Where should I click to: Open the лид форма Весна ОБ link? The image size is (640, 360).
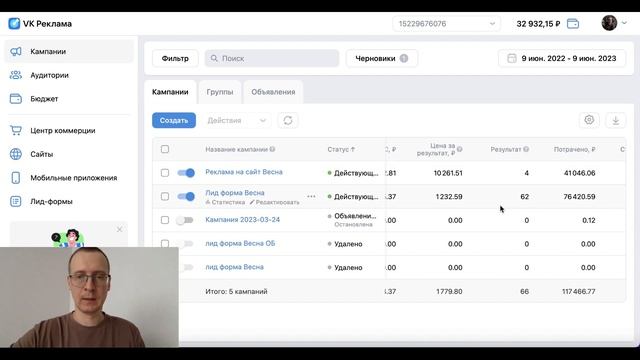240,243
